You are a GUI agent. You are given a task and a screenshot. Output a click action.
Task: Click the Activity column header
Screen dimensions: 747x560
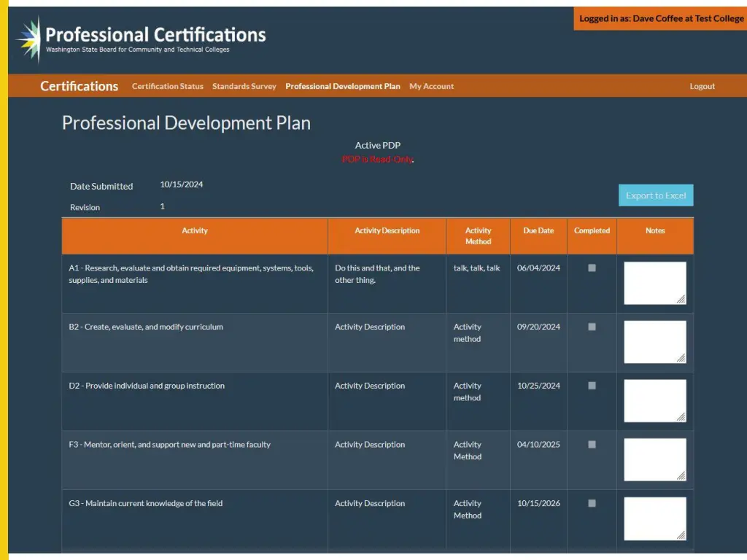[x=195, y=236]
